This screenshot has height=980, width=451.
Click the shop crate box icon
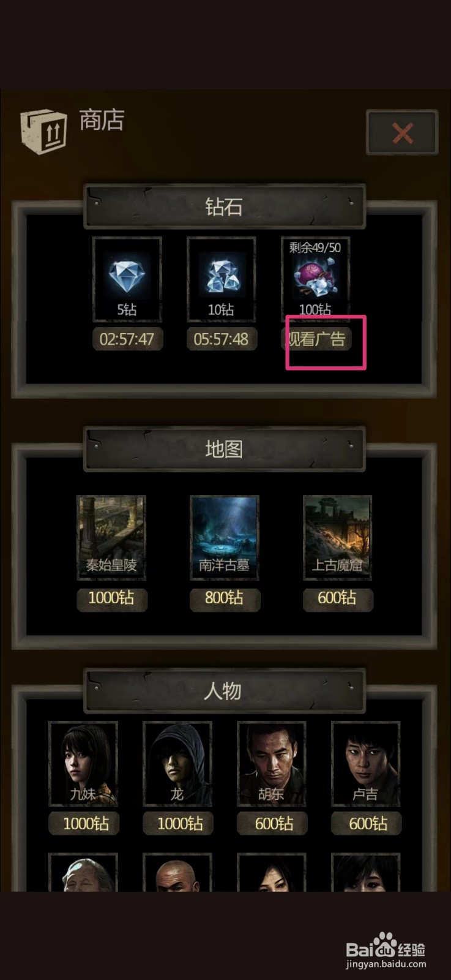pos(43,131)
